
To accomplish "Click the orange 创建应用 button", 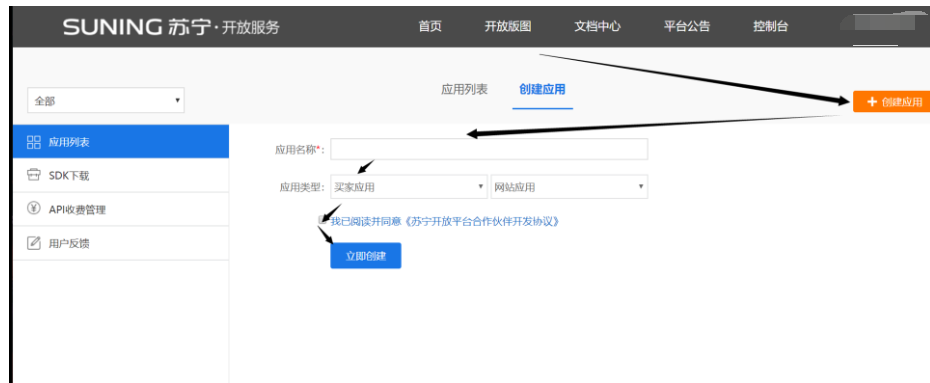I will (891, 101).
